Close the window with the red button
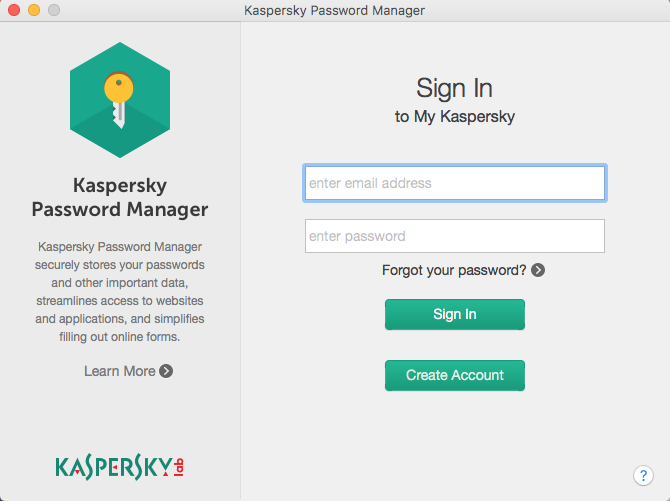Image resolution: width=670 pixels, height=501 pixels. [x=14, y=11]
